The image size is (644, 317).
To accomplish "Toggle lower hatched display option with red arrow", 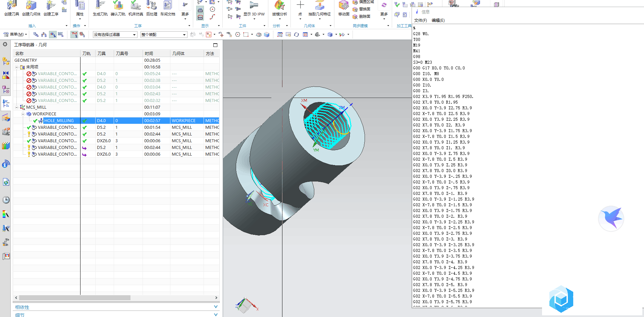I will pyautogui.click(x=200, y=17).
